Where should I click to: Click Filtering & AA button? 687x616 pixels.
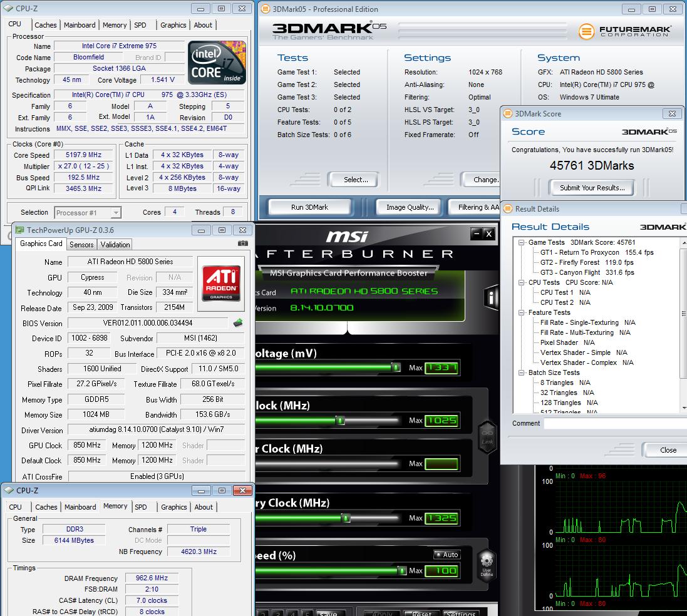(x=475, y=207)
